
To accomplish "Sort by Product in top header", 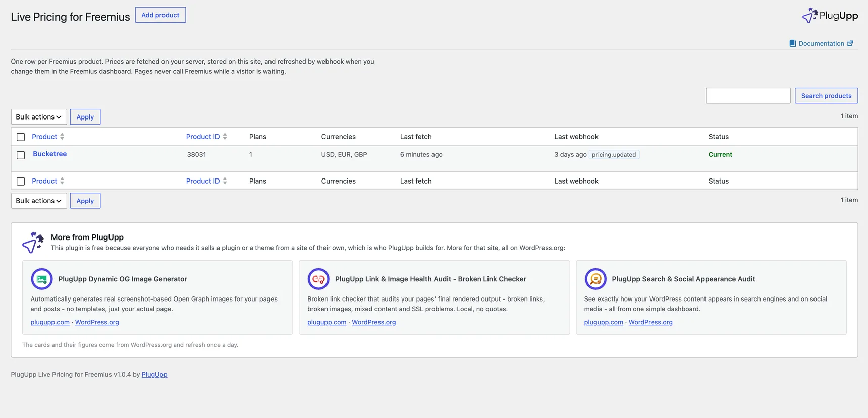I will coord(44,137).
